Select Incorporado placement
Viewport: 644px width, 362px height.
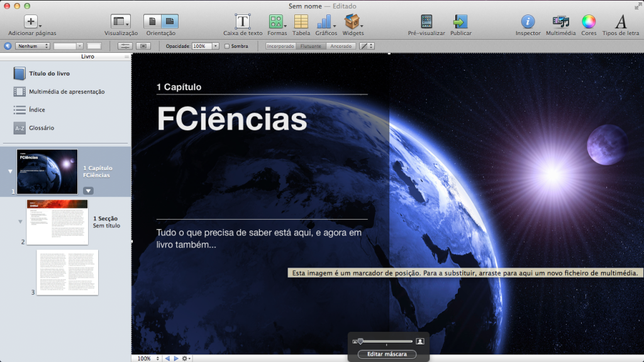coord(280,46)
